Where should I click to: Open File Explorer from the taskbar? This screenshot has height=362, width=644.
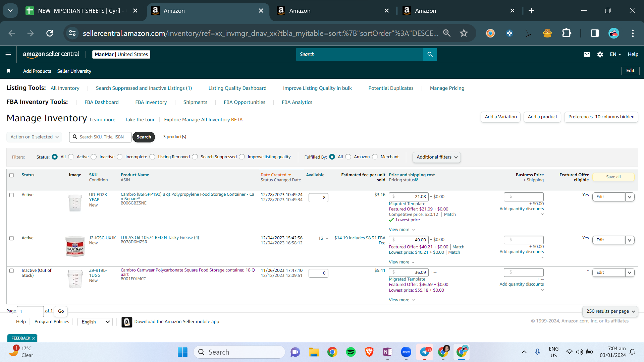[x=314, y=352]
